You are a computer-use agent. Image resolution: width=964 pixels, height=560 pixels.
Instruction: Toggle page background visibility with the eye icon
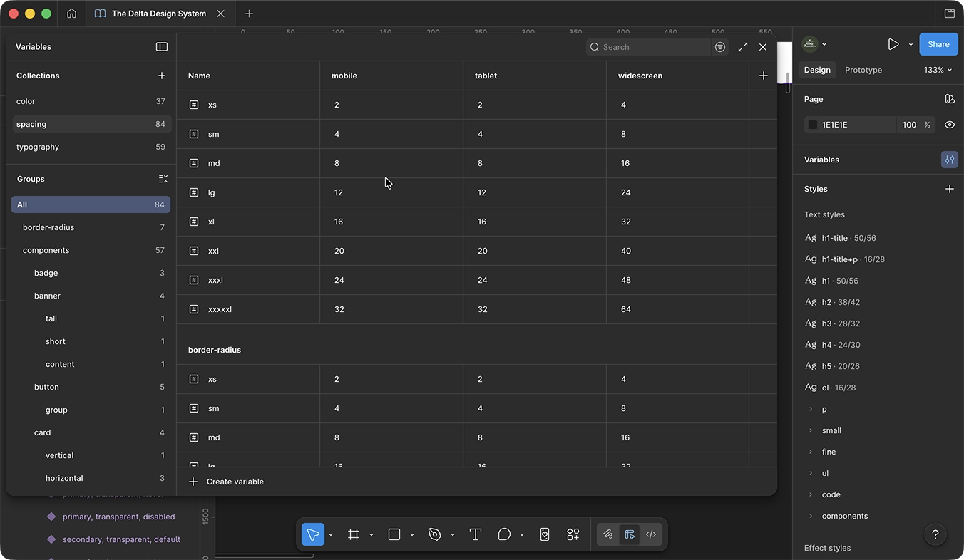[949, 125]
